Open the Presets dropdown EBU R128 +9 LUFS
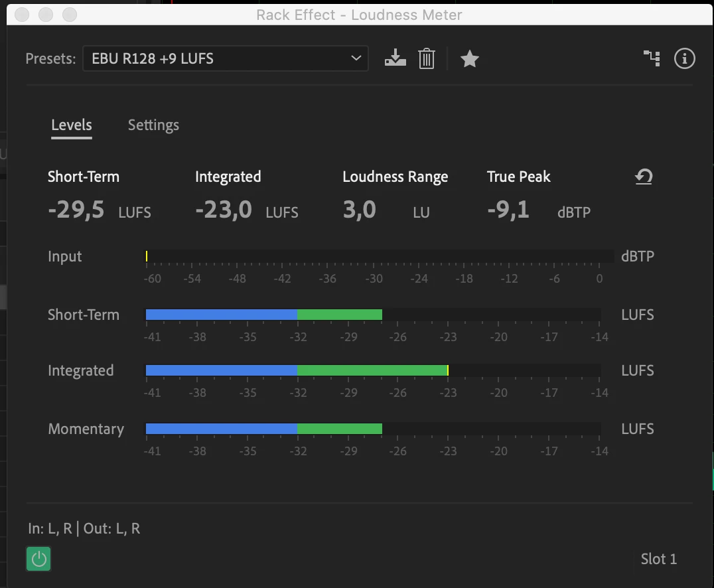Image resolution: width=714 pixels, height=588 pixels. (x=226, y=58)
